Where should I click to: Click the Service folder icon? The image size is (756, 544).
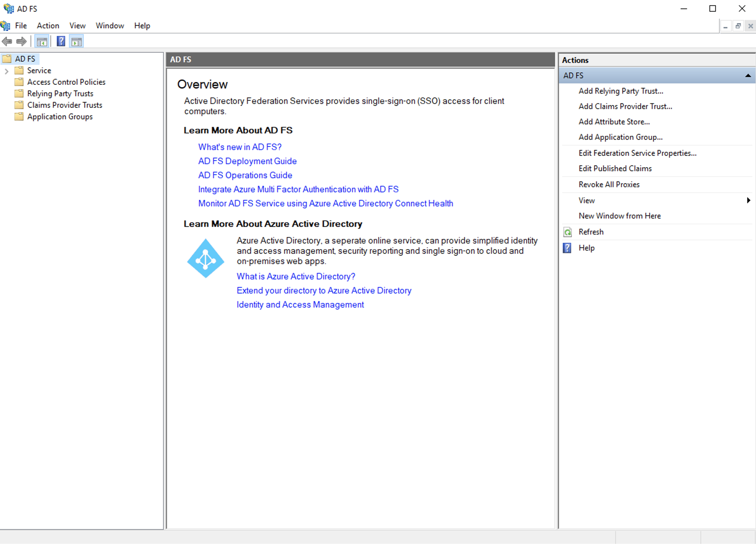[x=19, y=70]
